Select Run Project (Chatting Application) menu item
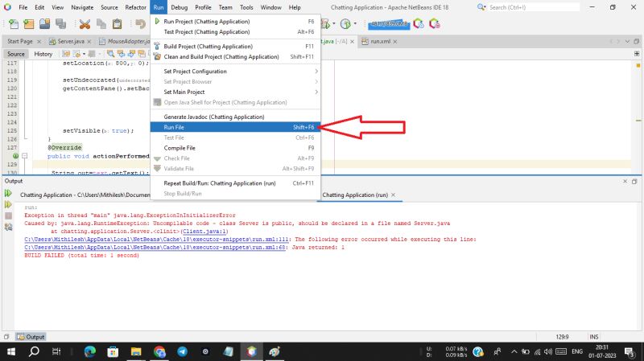644x361 pixels. 235,22
